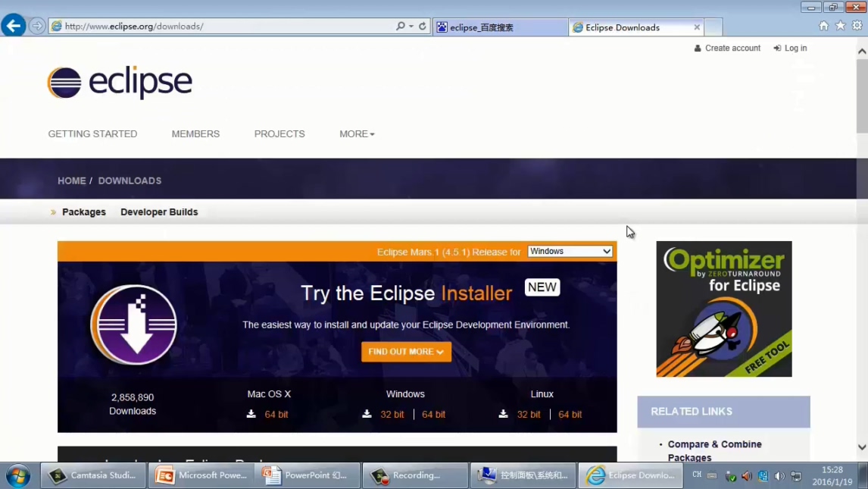Close the Eclipse Downloads tab
The height and width of the screenshot is (489, 868).
click(x=697, y=27)
